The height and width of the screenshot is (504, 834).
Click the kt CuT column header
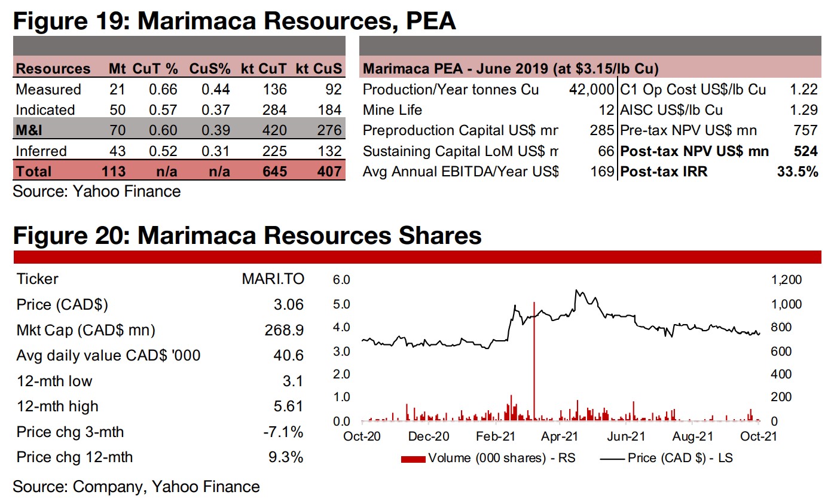[264, 69]
